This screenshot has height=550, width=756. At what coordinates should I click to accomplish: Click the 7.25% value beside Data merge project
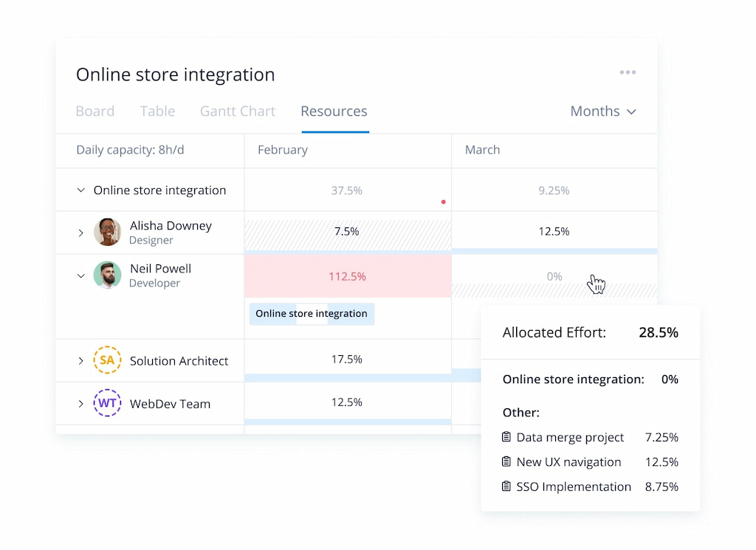[x=661, y=437]
